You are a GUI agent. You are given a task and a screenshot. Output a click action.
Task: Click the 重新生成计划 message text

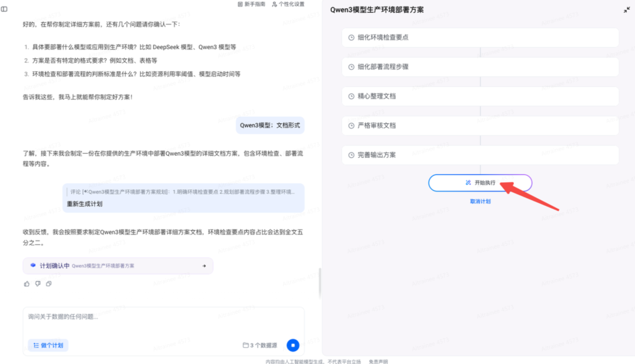[85, 203]
